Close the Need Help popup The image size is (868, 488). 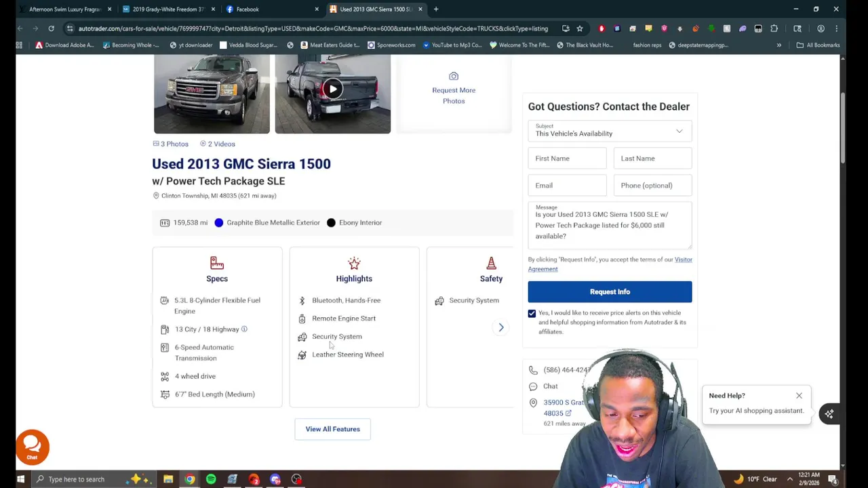click(799, 395)
